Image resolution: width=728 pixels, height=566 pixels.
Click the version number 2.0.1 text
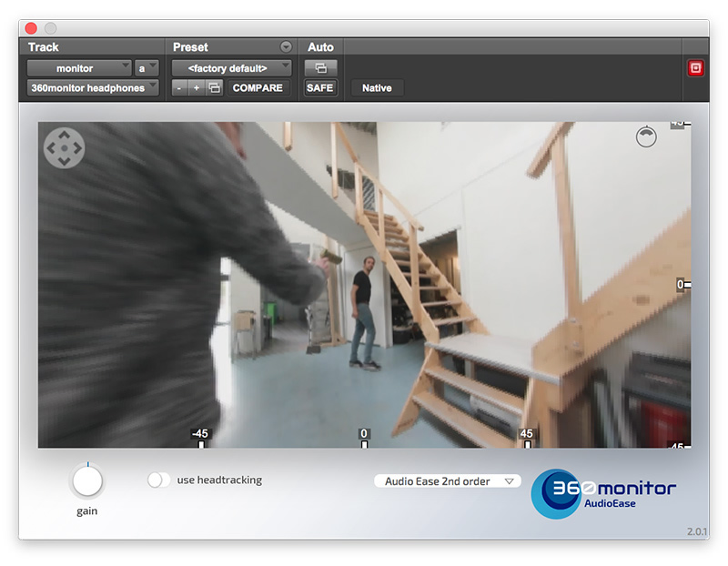(x=697, y=531)
